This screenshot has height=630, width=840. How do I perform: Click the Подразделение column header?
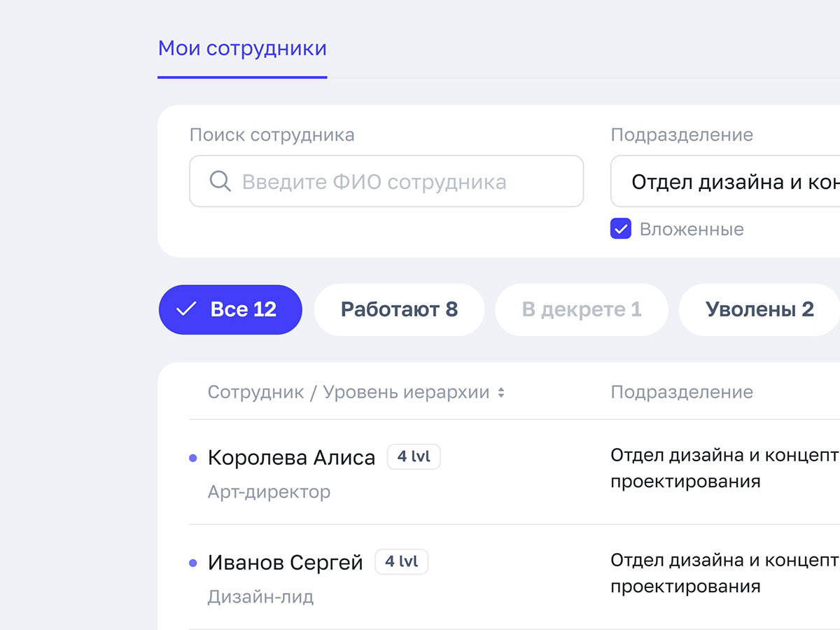(682, 393)
